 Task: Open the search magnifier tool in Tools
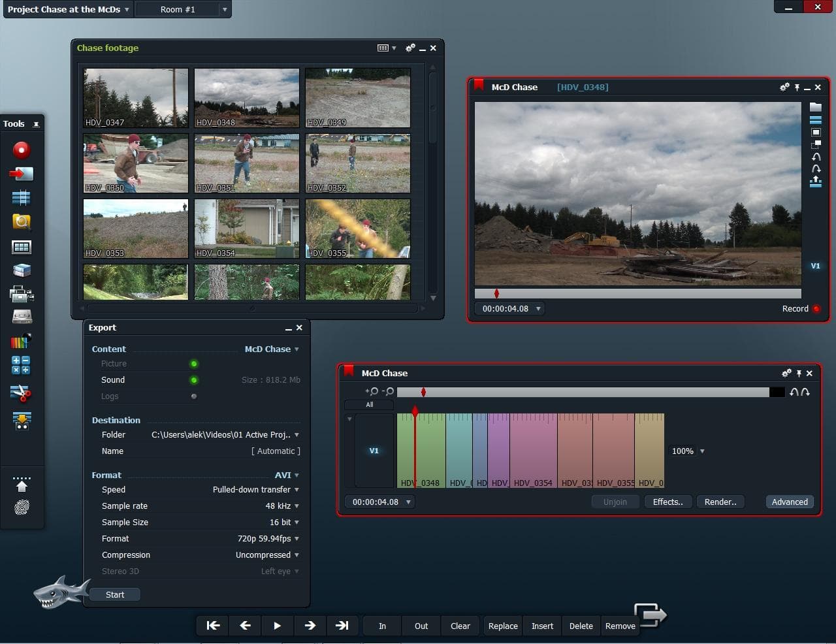(22, 222)
